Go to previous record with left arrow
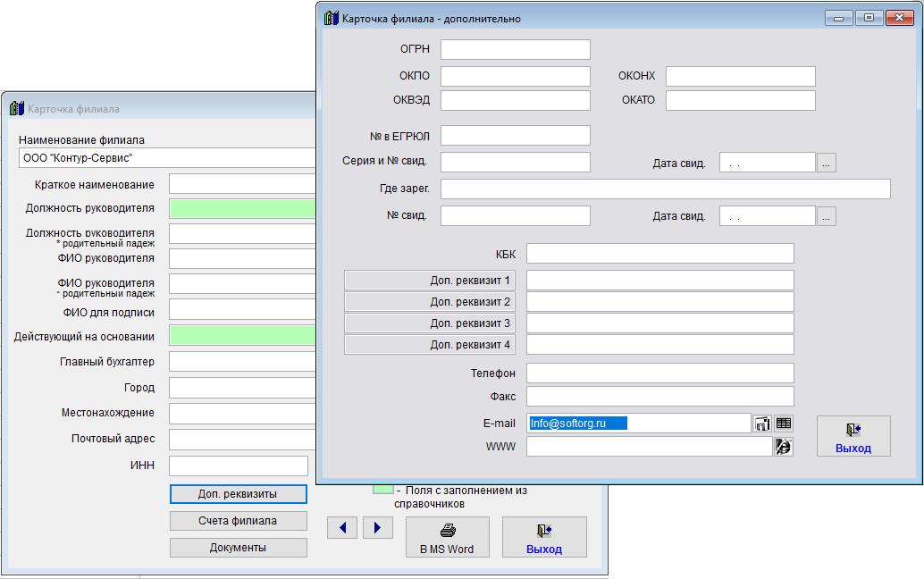The width and height of the screenshot is (924, 579). click(x=342, y=528)
